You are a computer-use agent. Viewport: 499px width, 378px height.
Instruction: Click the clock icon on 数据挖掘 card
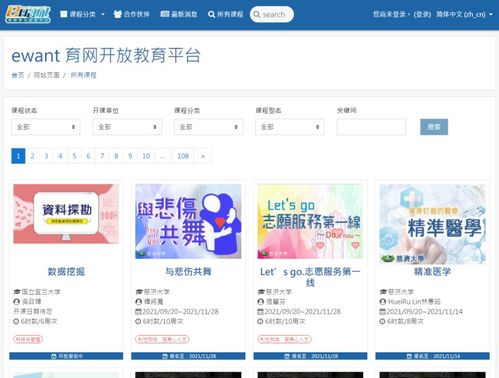[16, 321]
